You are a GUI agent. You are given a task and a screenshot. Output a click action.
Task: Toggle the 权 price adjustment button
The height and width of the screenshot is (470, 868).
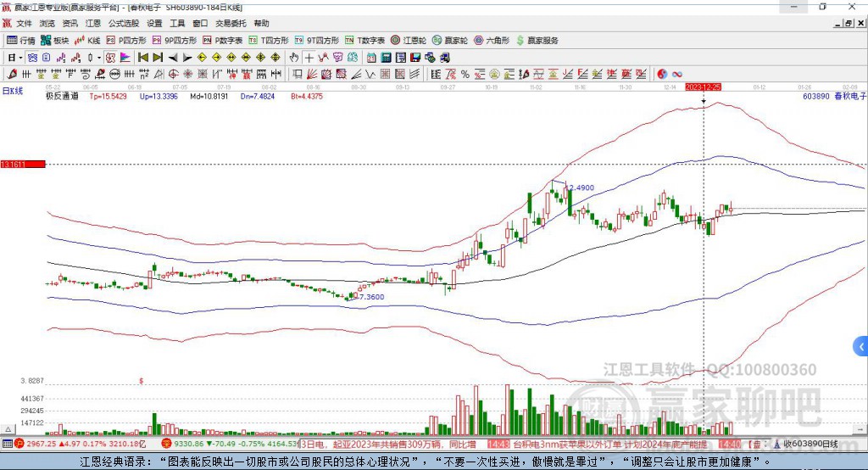[111, 58]
